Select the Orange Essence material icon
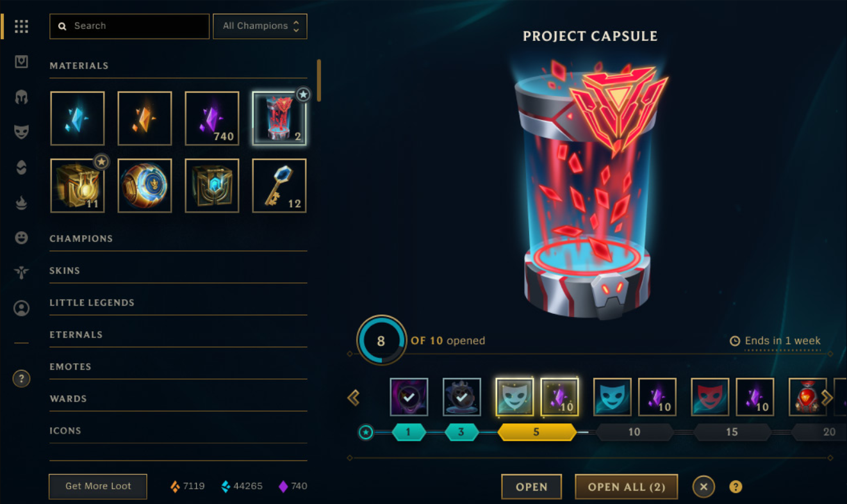Screen dimensions: 847x504 pos(145,118)
